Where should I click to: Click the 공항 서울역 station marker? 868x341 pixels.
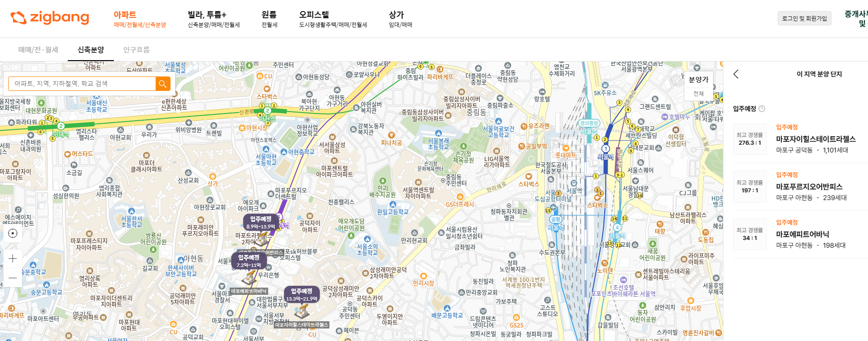556,219
